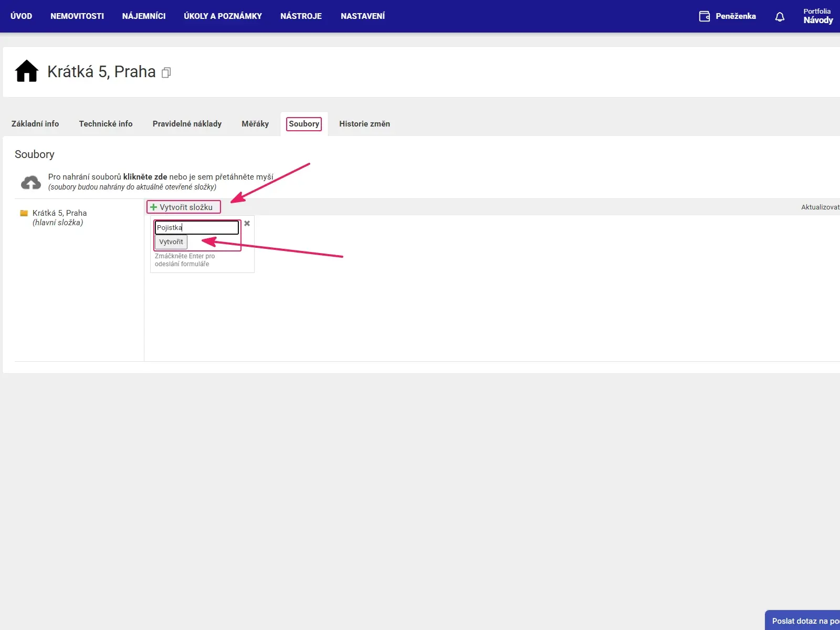Open the NÁSTROJE menu
Image resolution: width=840 pixels, height=630 pixels.
point(301,16)
